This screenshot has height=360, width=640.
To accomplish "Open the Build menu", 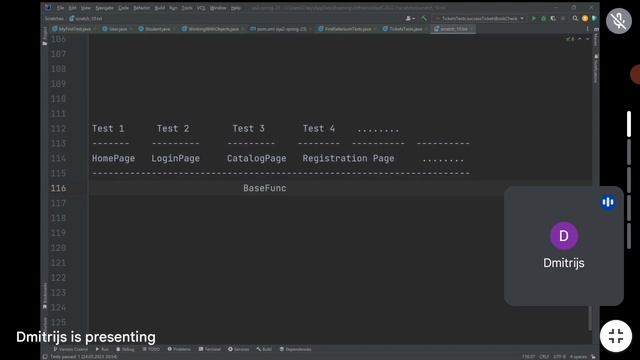I will (x=160, y=8).
